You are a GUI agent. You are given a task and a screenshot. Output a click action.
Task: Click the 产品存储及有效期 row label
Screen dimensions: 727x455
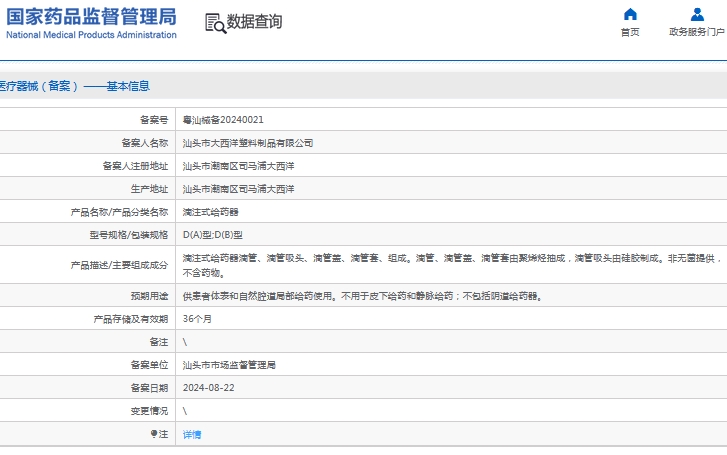point(131,319)
